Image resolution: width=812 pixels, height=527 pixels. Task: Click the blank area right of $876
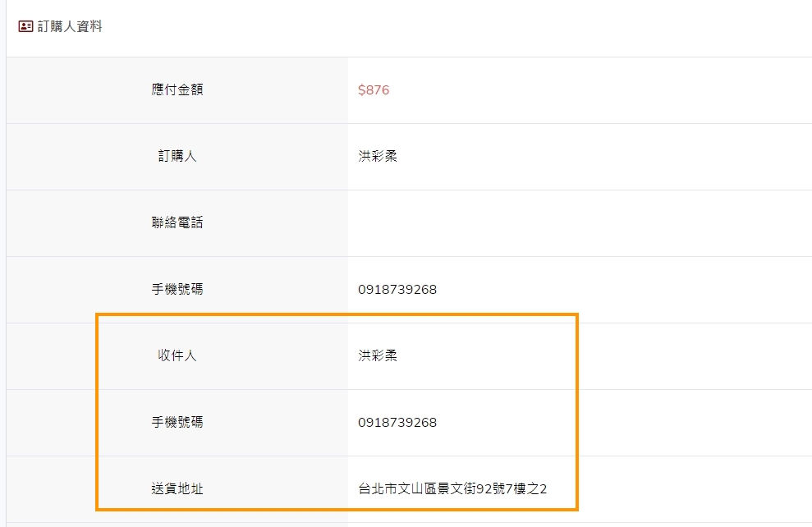click(601, 90)
